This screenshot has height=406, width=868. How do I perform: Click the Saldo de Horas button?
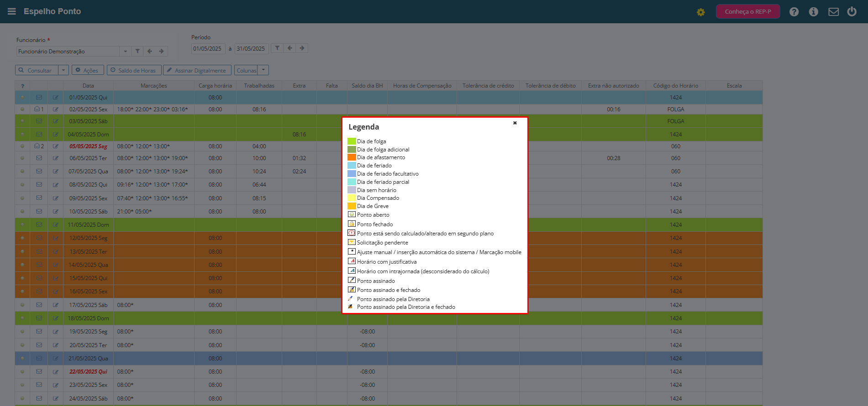click(x=134, y=70)
